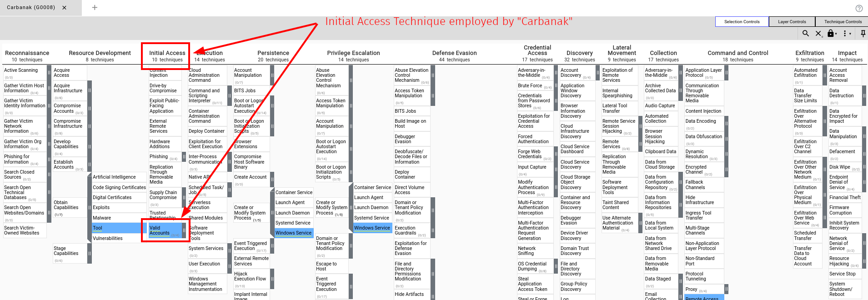
Task: Switch to the Layer Controls tab
Action: pos(792,22)
